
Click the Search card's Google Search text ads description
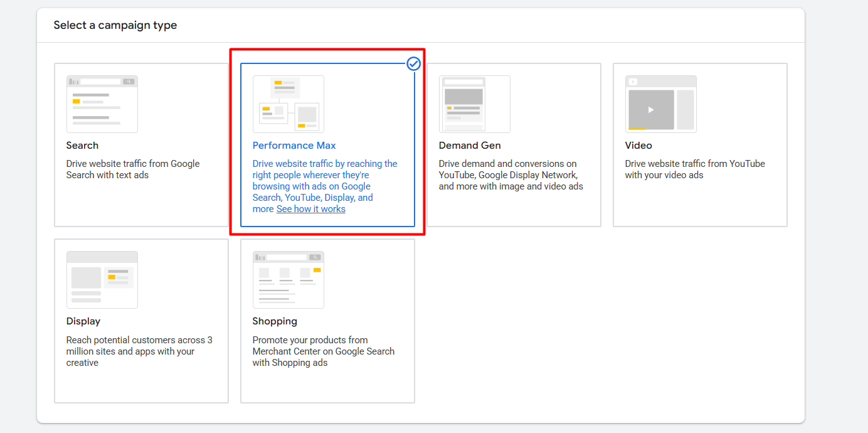132,169
